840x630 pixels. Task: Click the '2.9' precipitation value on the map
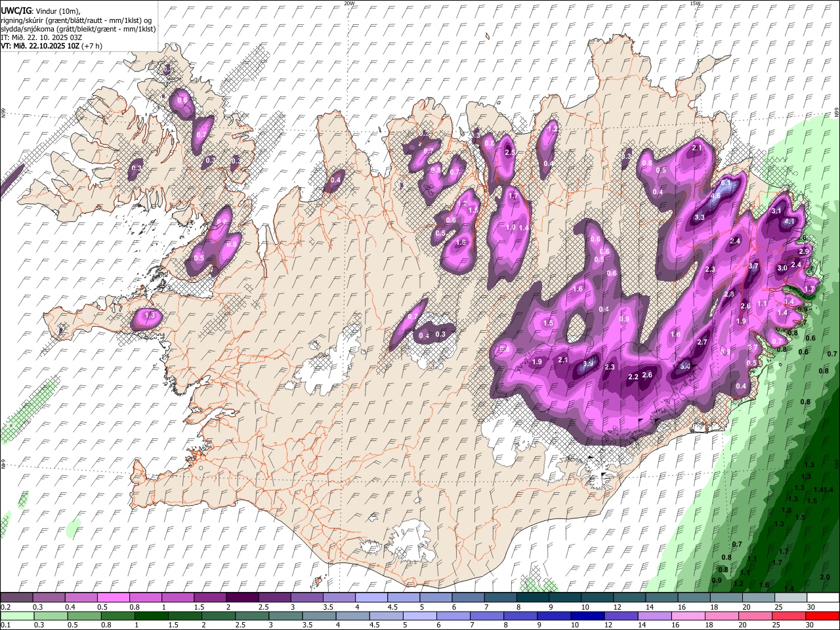pos(803,251)
